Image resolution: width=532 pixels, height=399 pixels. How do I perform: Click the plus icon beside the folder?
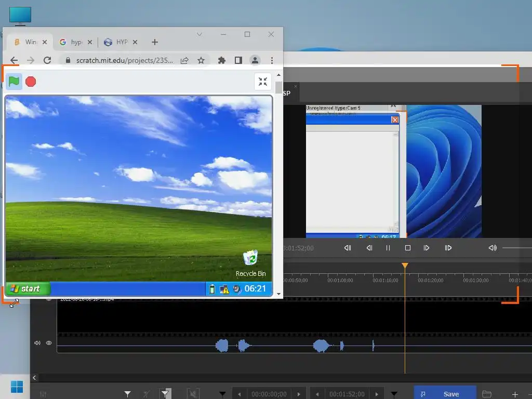click(515, 394)
